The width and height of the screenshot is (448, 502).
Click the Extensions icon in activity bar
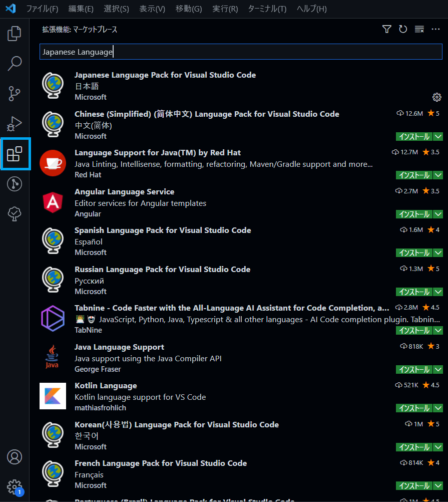pos(15,154)
